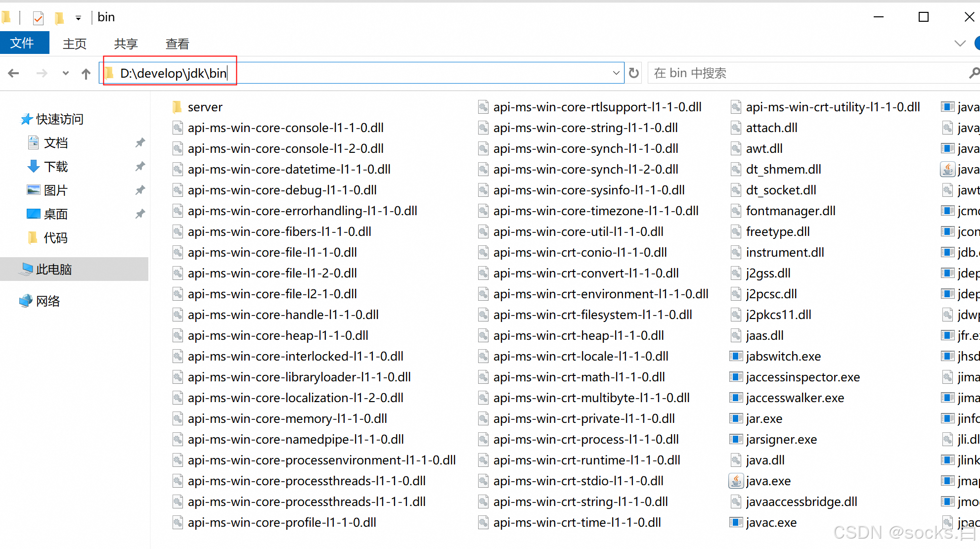Select api-ms-win-core-console-l1-1-0.dll
The height and width of the screenshot is (549, 980).
pos(286,128)
